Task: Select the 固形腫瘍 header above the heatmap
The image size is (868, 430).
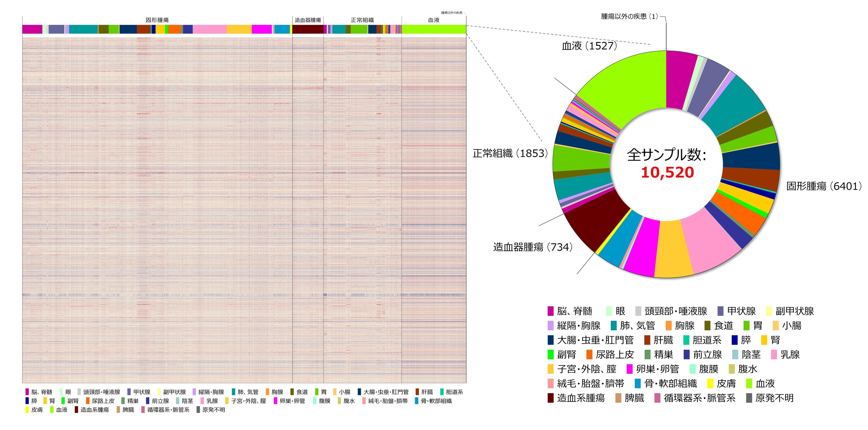Action: 157,20
